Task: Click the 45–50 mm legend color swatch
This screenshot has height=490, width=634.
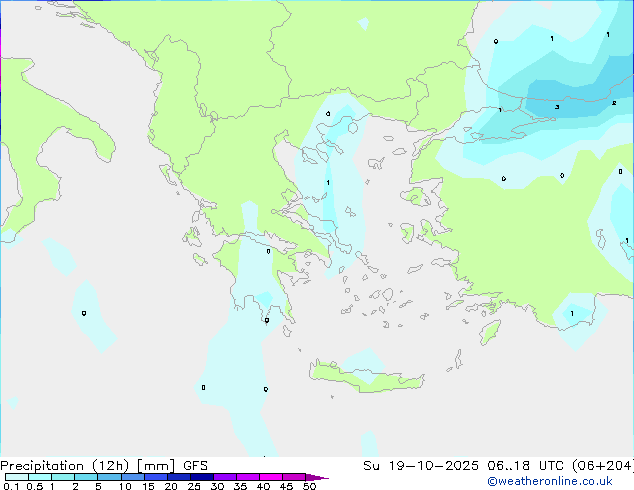Action: (x=294, y=477)
